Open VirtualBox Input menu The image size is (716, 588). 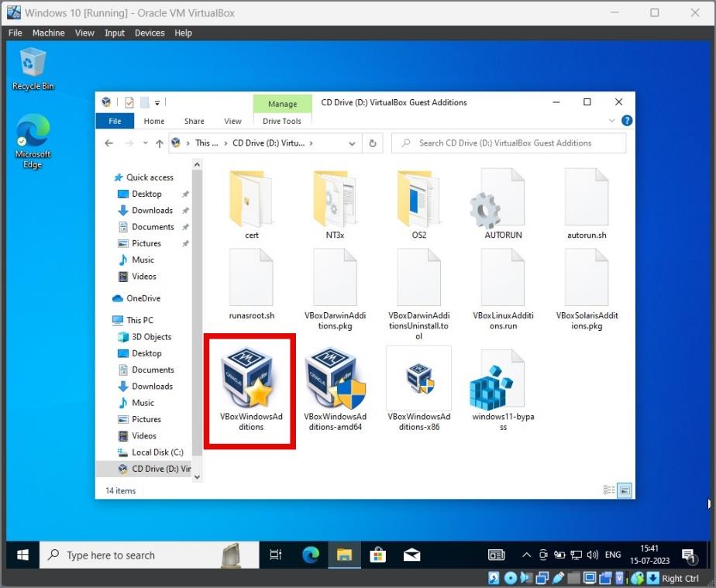(x=115, y=33)
